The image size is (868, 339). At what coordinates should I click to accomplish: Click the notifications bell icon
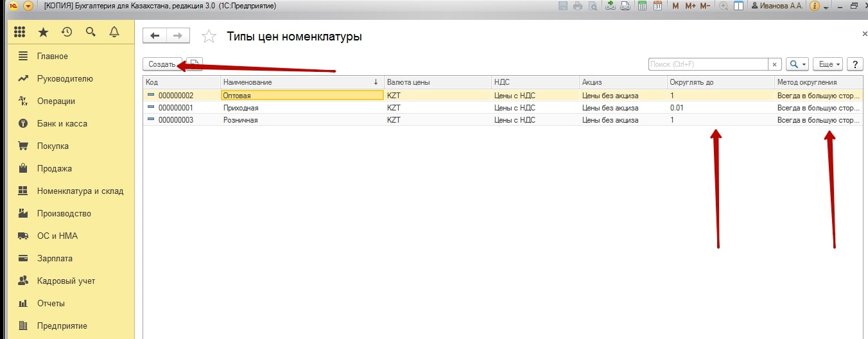[x=114, y=31]
